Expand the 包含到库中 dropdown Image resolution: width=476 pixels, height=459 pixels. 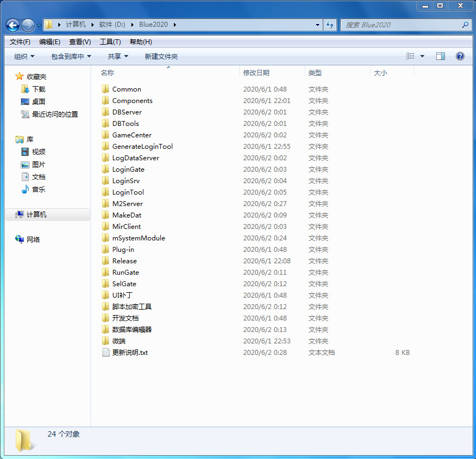coord(71,57)
